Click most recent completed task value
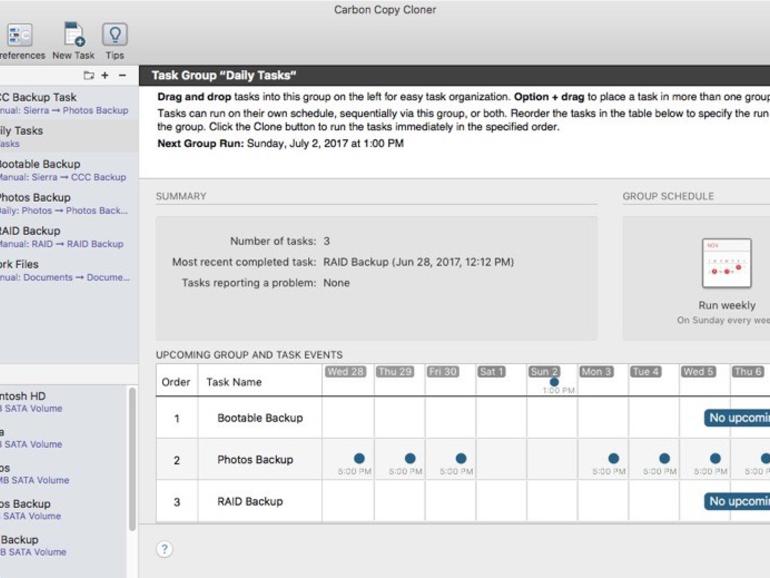 (x=418, y=262)
